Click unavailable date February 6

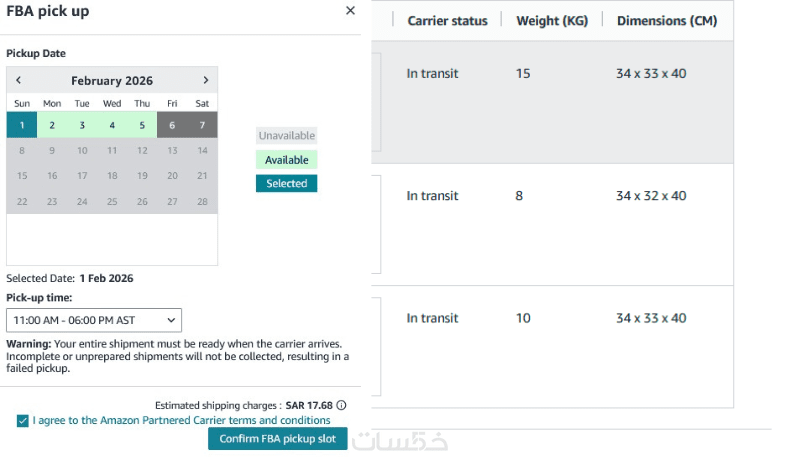tap(172, 125)
